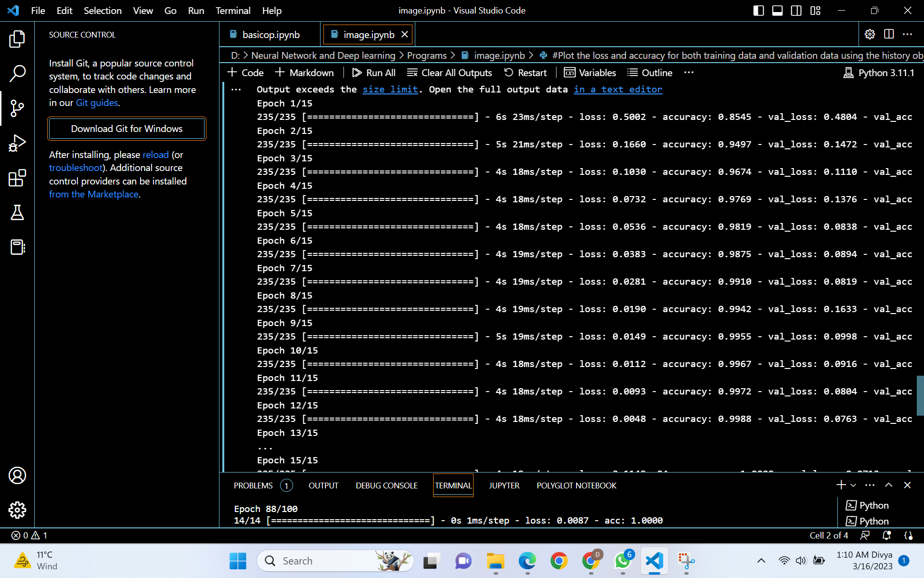This screenshot has height=578, width=924.
Task: Open more actions menu in notebook toolbar
Action: point(689,72)
